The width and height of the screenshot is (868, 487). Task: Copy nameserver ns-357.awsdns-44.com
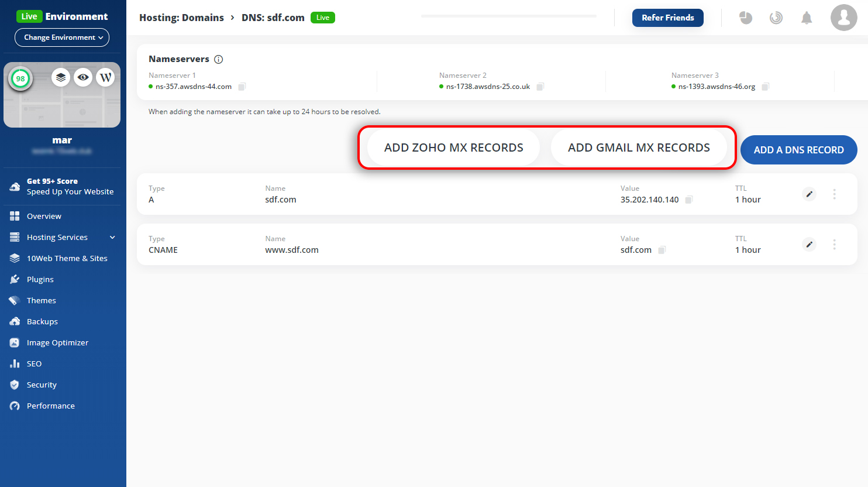[x=242, y=87]
